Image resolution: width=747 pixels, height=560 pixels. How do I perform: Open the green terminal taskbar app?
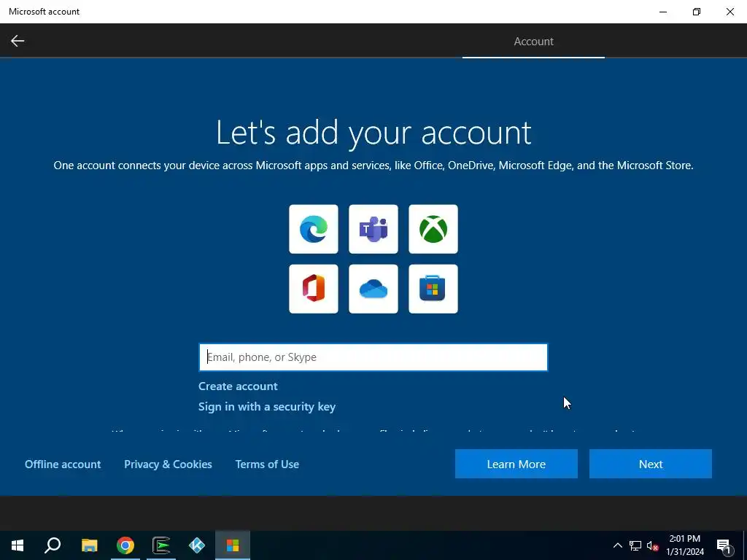click(161, 545)
